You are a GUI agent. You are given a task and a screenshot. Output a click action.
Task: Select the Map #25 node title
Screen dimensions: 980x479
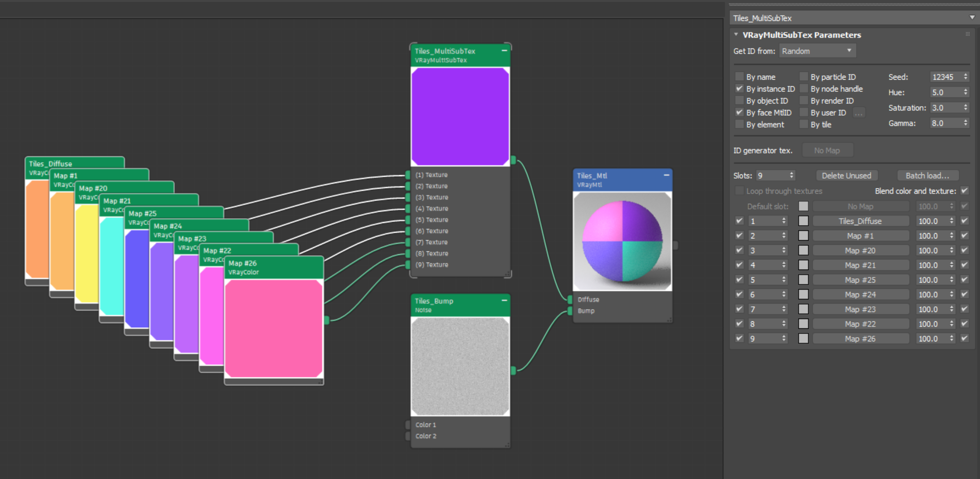coord(143,213)
